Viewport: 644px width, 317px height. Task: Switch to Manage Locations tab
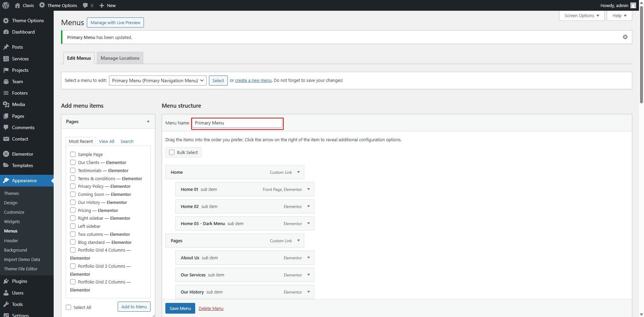coord(120,58)
